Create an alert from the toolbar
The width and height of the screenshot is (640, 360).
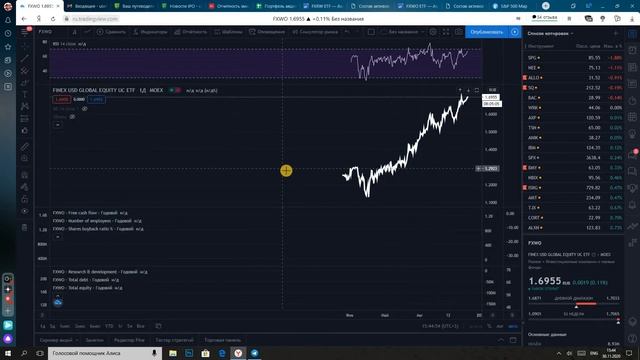click(x=267, y=32)
